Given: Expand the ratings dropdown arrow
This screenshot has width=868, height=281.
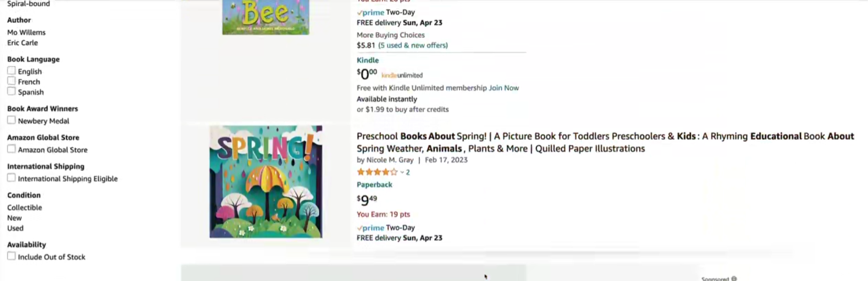Looking at the screenshot, I should tap(402, 172).
